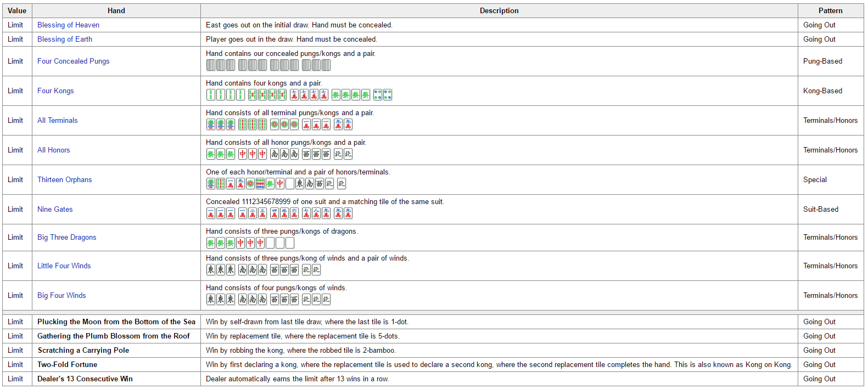The image size is (868, 389).
Task: Click 'One of each honor/terminal' description text
Action: click(298, 172)
